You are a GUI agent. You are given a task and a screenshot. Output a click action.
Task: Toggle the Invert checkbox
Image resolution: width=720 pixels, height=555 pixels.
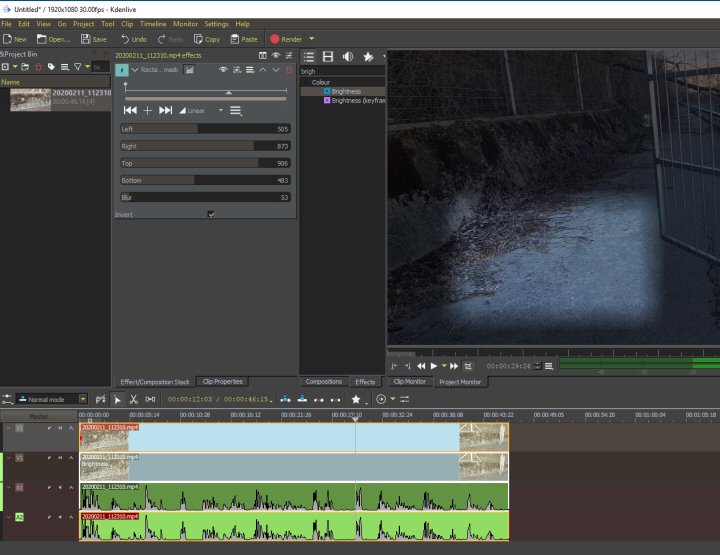pos(211,214)
